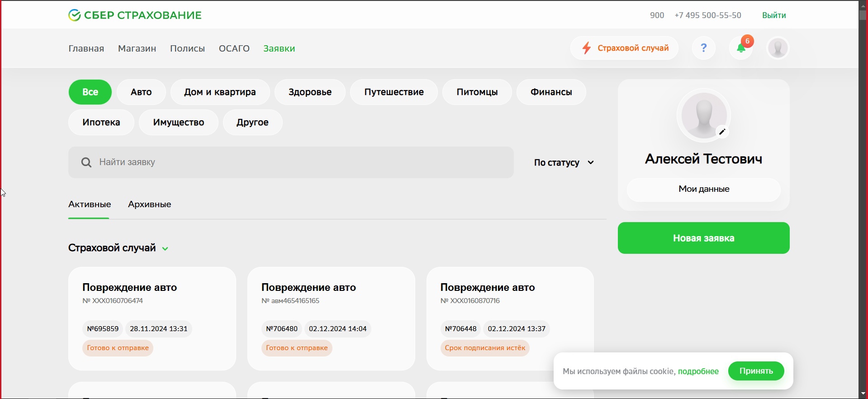
Task: Click the №706480 tag
Action: (282, 329)
